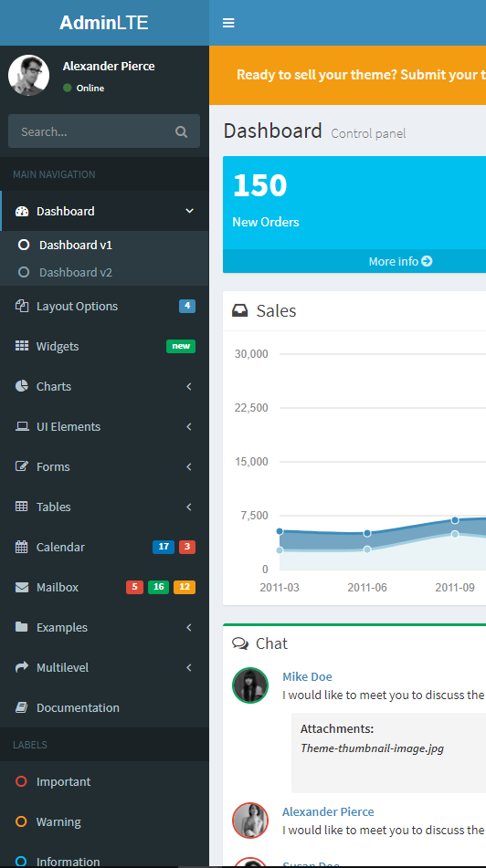Click Mike Doe chat avatar

[250, 685]
